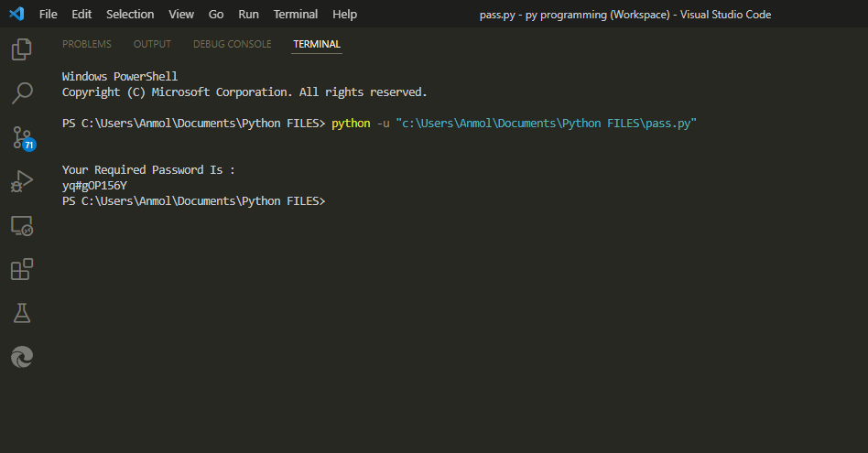Image resolution: width=868 pixels, height=453 pixels.
Task: Open the Run and Debug view
Action: click(x=21, y=181)
